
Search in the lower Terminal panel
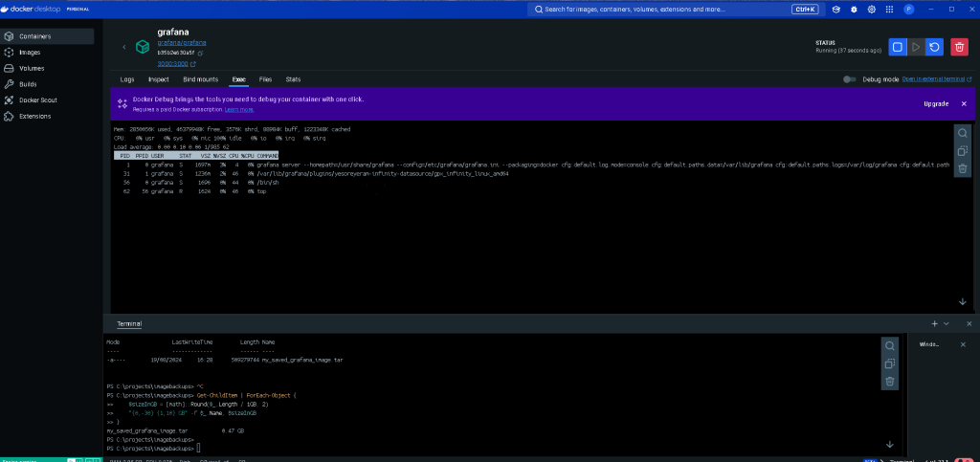coord(890,346)
